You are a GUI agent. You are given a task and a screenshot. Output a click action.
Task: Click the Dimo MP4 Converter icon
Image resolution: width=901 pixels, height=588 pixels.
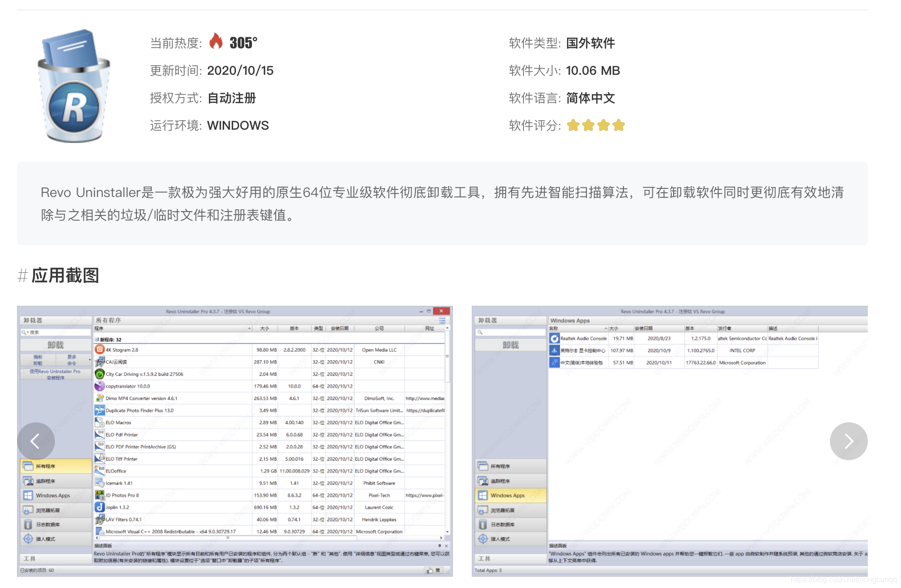(99, 398)
